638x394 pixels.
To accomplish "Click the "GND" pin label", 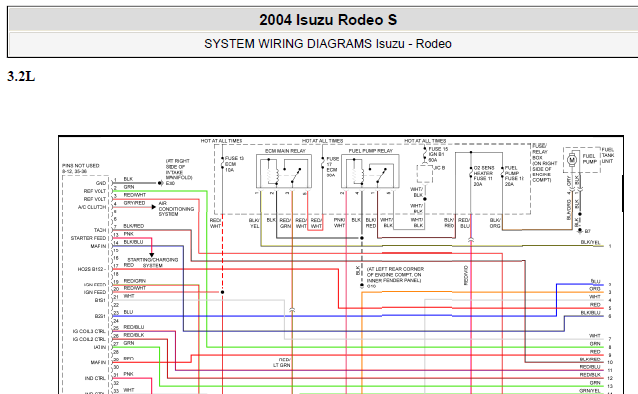I will pyautogui.click(x=101, y=183).
